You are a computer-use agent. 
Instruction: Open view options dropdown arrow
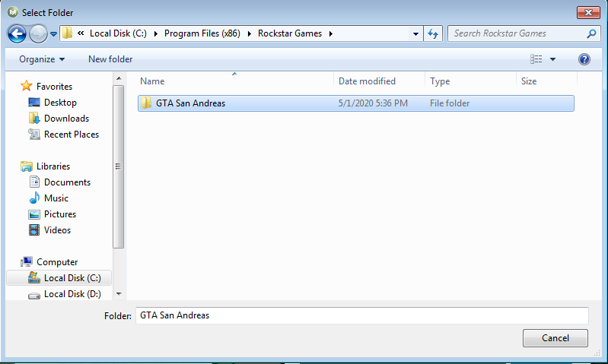click(x=553, y=59)
